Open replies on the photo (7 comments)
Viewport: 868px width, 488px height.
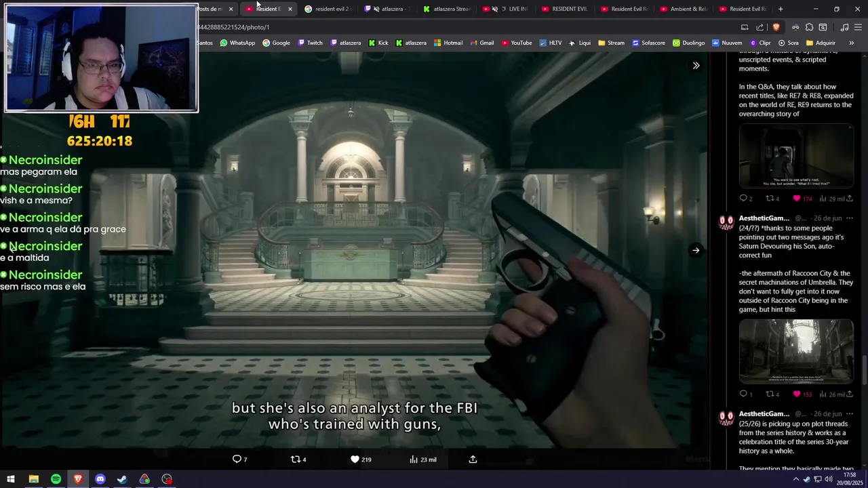(x=239, y=460)
